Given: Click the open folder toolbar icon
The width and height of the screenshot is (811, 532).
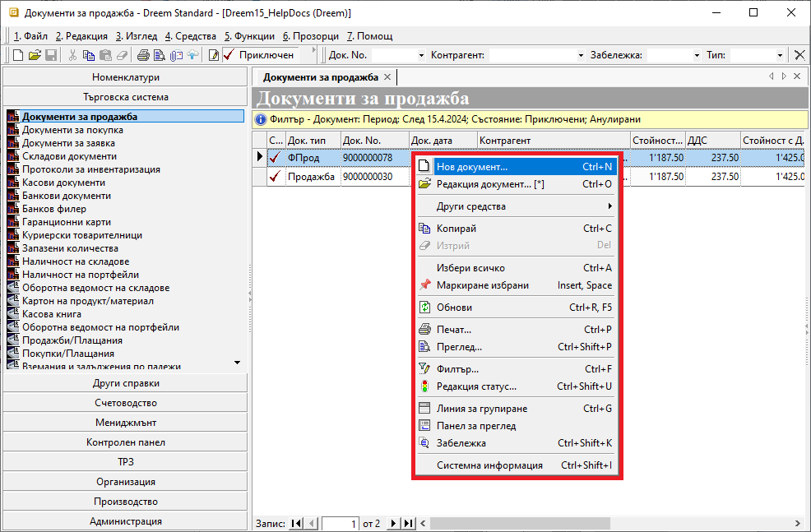Looking at the screenshot, I should click(35, 55).
